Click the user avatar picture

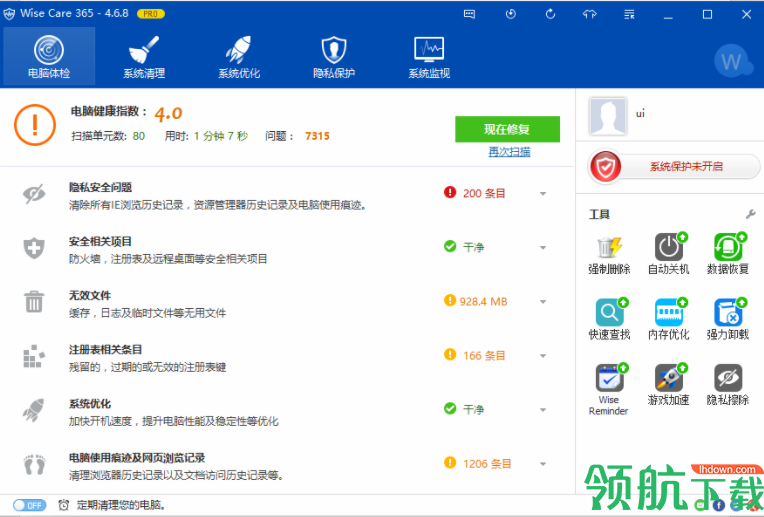607,116
